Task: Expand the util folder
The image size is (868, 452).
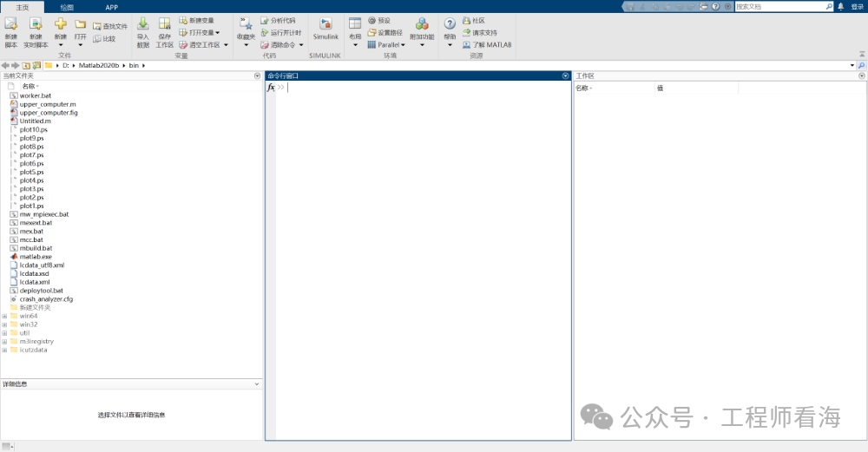Action: pos(4,333)
